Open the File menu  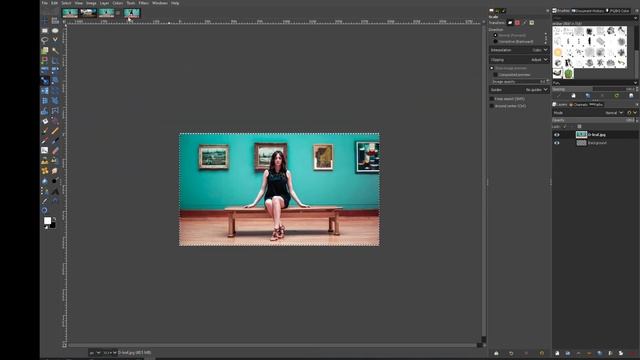(44, 3)
